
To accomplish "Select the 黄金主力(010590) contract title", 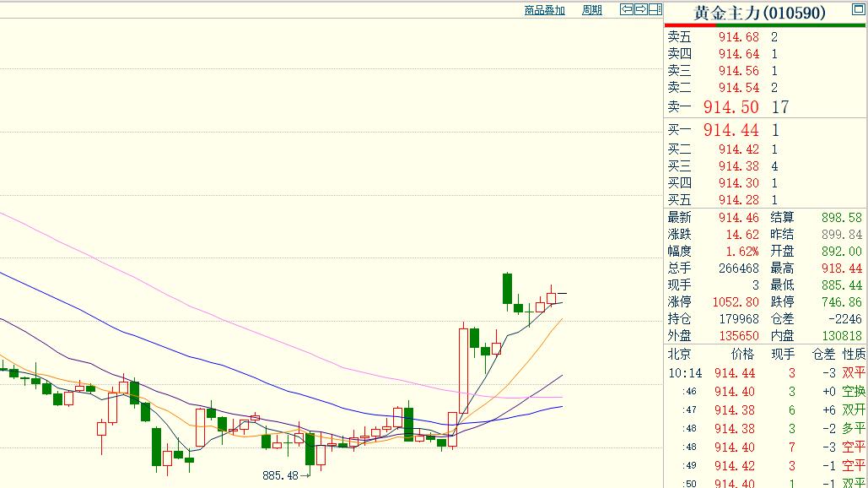I will [759, 13].
